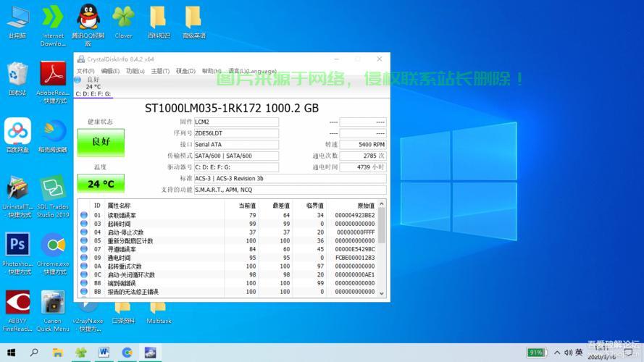Switch to Word in the taskbar

[104, 353]
